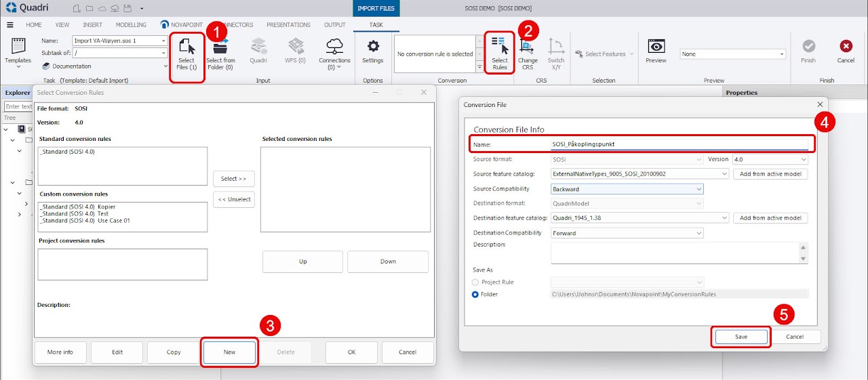Select _Standard (SOSI 4.0) Test rule

coord(74,213)
